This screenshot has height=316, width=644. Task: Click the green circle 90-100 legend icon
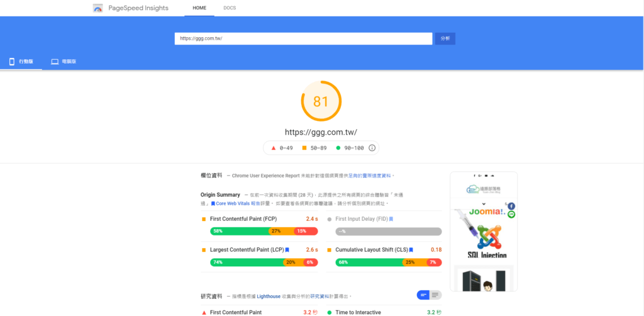tap(338, 148)
